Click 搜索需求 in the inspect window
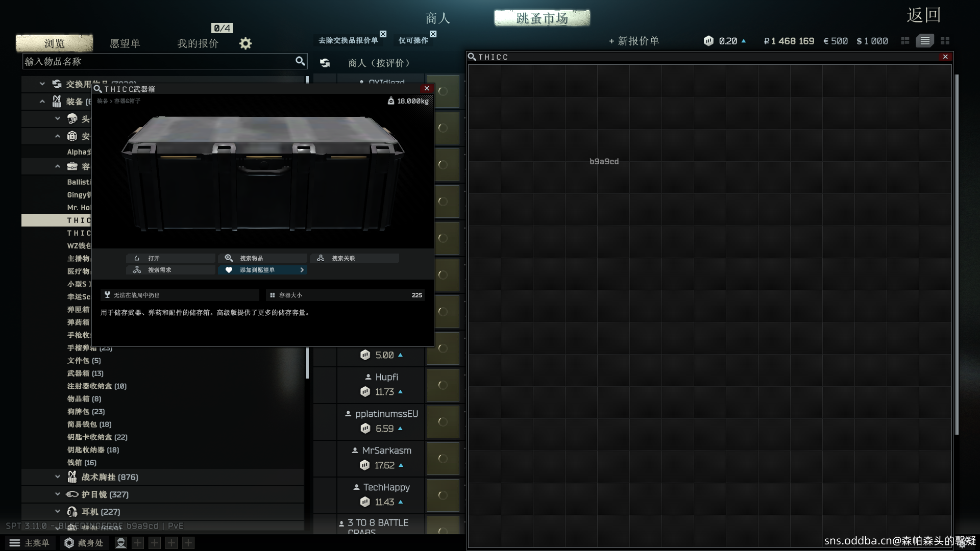Screen dimensions: 980x551 pyautogui.click(x=170, y=270)
